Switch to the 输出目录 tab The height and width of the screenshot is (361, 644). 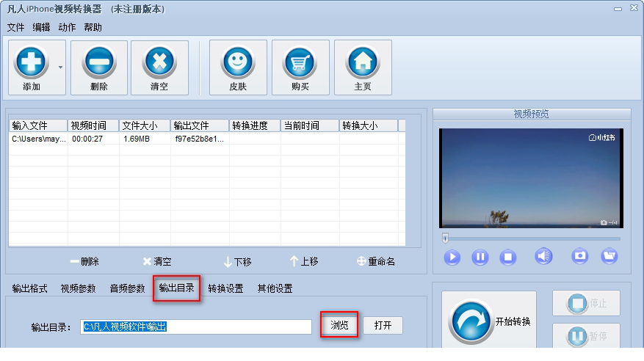click(x=177, y=288)
